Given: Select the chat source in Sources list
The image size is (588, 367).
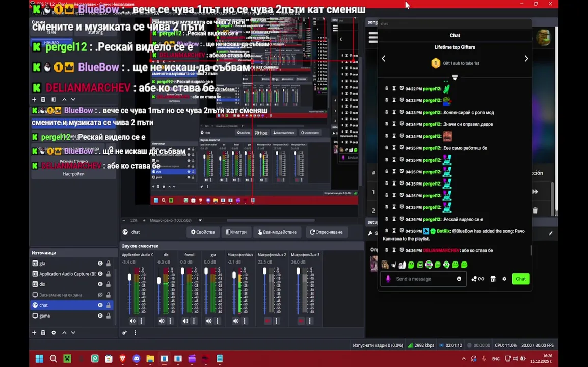Looking at the screenshot, I should click(x=71, y=305).
